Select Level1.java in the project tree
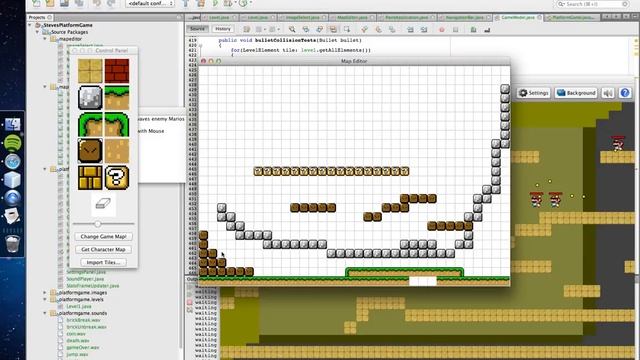This screenshot has height=360, width=640. (x=79, y=306)
